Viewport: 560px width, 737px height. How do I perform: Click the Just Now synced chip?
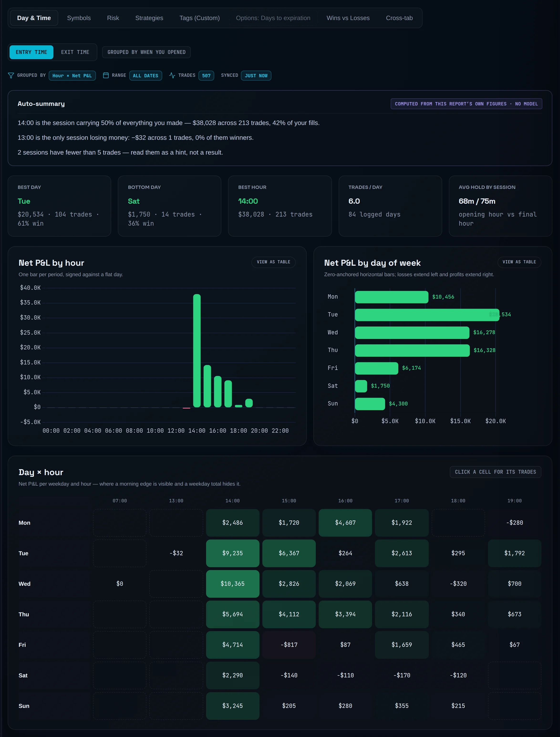point(256,76)
